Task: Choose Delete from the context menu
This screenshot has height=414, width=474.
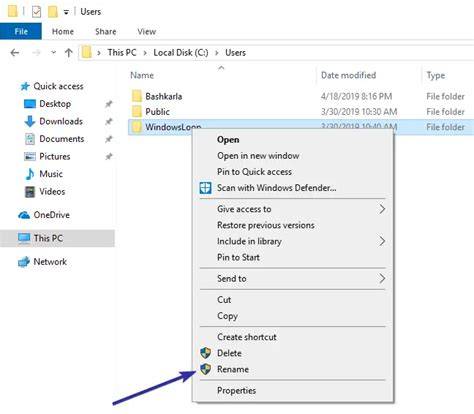Action: click(229, 353)
